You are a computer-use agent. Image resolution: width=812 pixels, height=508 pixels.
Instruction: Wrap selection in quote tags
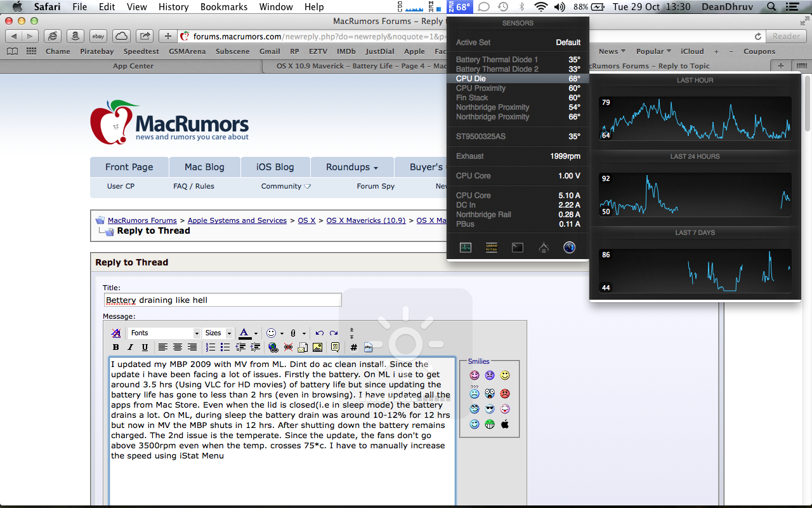click(x=336, y=347)
